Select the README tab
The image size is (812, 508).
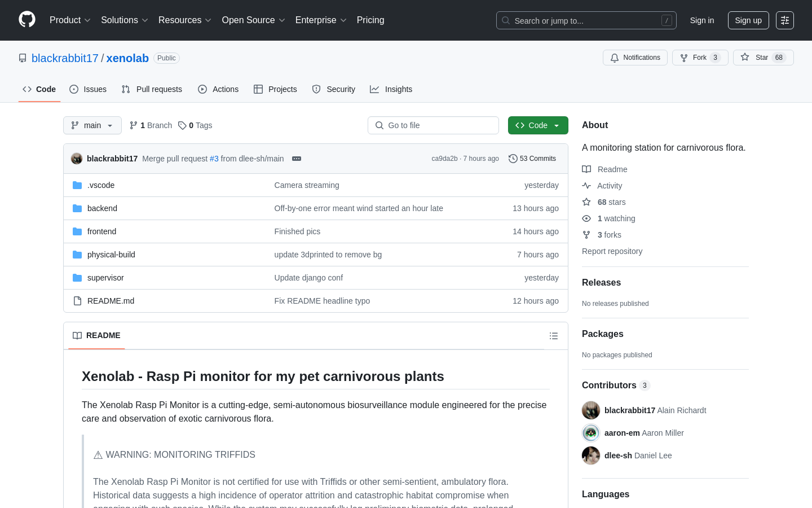[x=96, y=335]
